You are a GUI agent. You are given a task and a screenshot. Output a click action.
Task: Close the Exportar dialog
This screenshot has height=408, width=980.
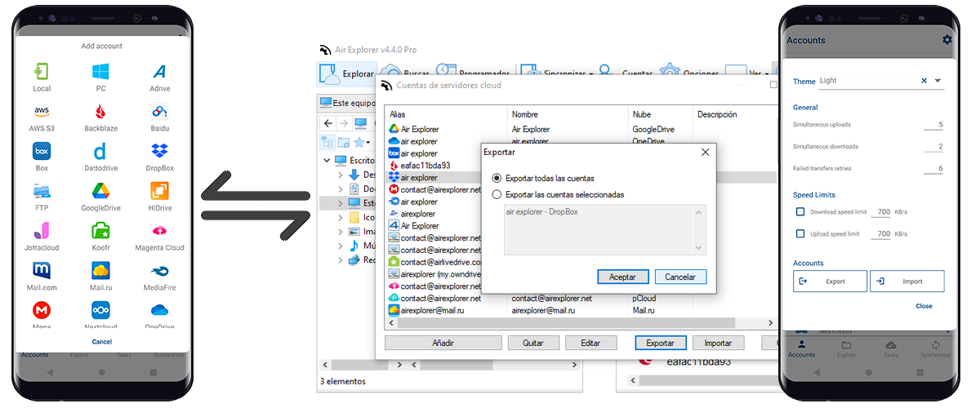coord(706,152)
